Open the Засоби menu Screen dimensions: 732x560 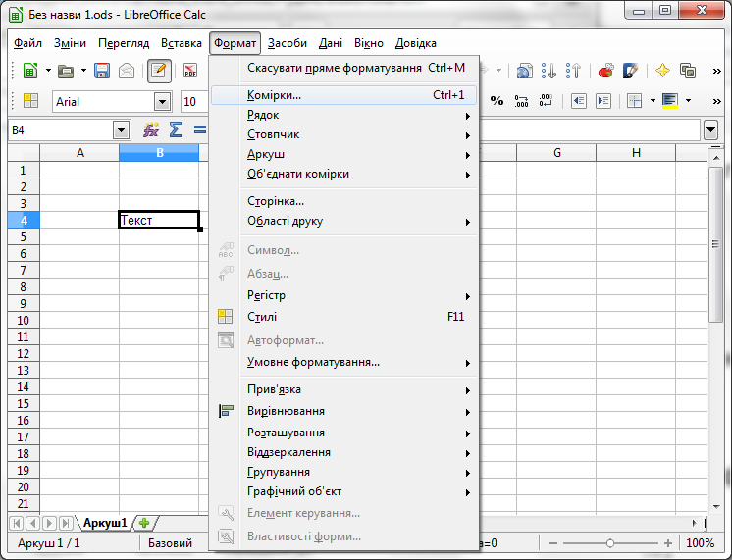pos(288,43)
